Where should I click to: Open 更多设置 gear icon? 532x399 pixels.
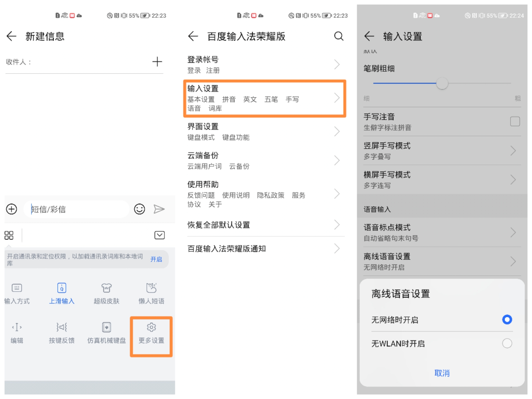click(x=151, y=333)
